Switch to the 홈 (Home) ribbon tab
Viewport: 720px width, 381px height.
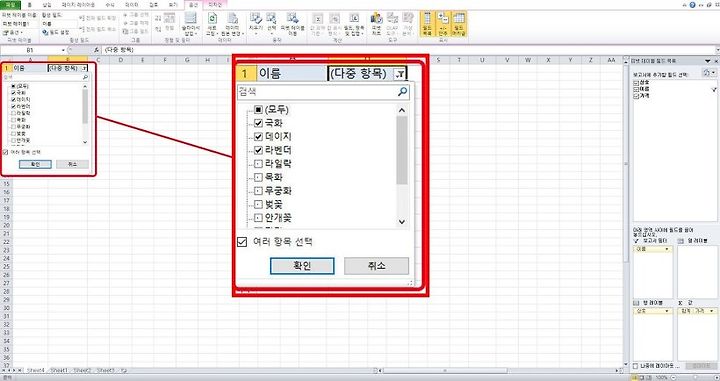[x=30, y=5]
